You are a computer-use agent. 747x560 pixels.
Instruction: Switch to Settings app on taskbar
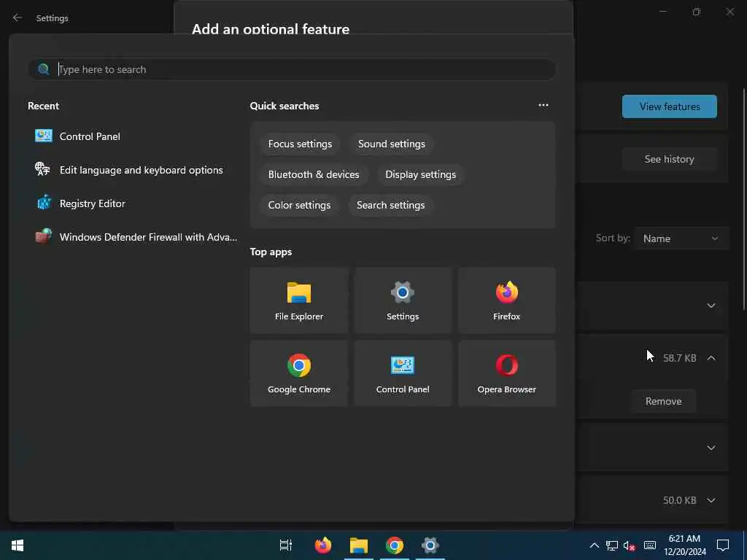pos(430,545)
